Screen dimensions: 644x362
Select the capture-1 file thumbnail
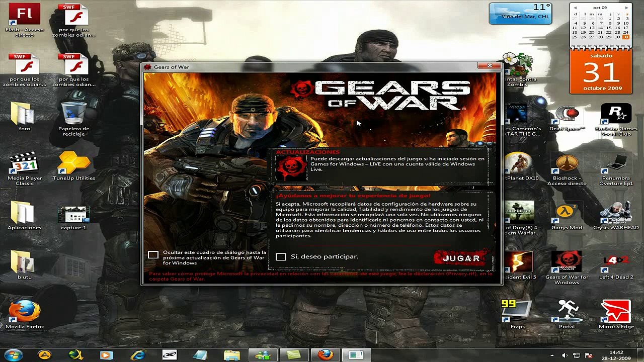74,215
